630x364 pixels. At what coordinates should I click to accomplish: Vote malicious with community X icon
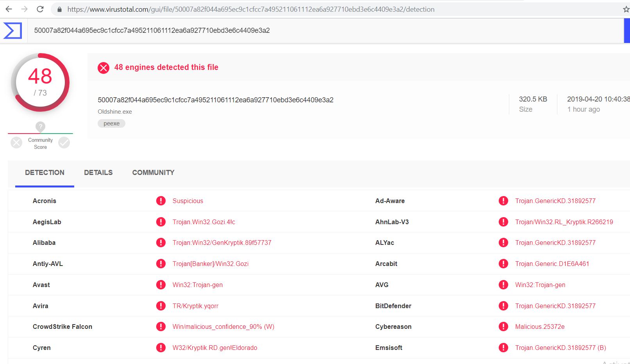(16, 143)
